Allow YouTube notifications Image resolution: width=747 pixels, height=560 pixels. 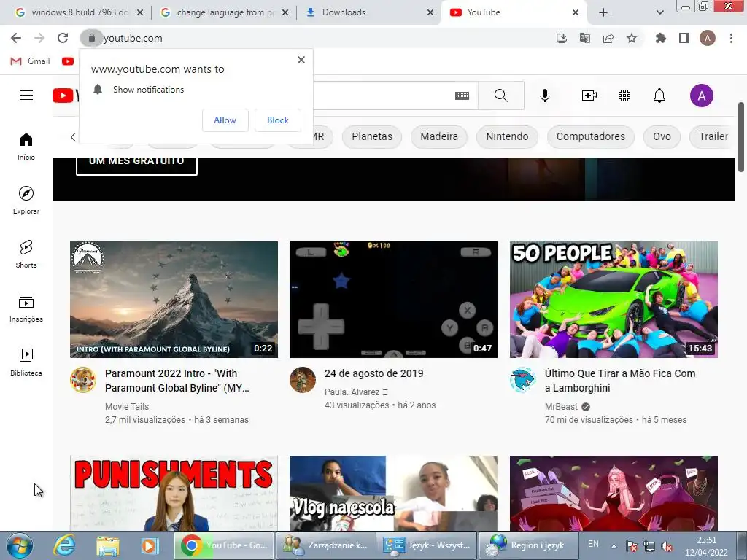click(225, 120)
